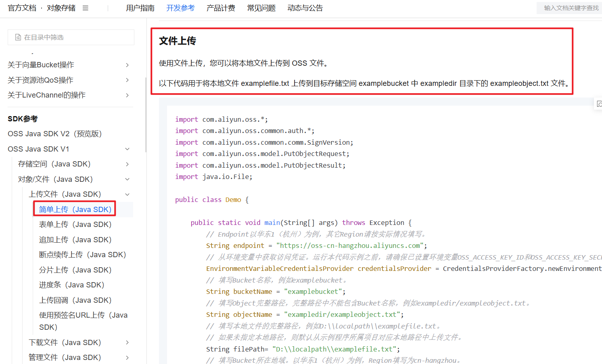Select 下载文件（Java SDK）item
602x364 pixels.
(x=65, y=343)
